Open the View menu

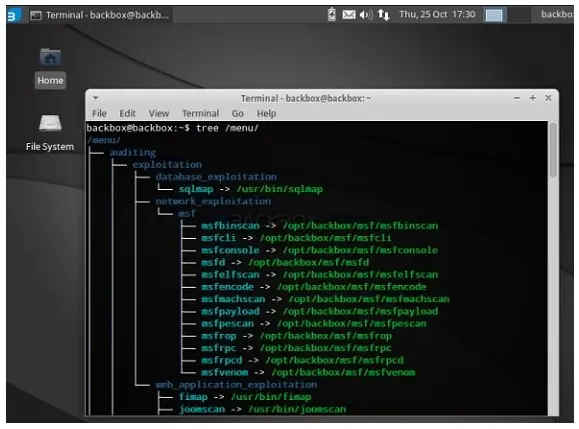click(x=159, y=113)
